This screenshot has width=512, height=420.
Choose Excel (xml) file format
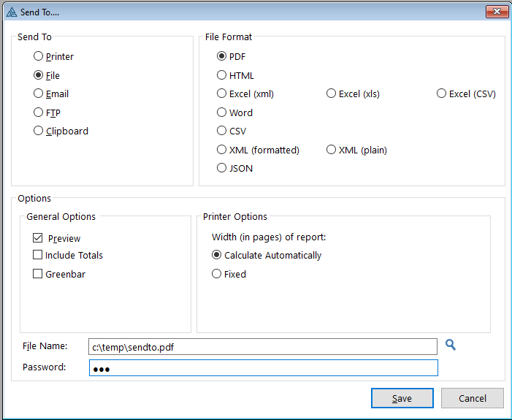pyautogui.click(x=222, y=93)
